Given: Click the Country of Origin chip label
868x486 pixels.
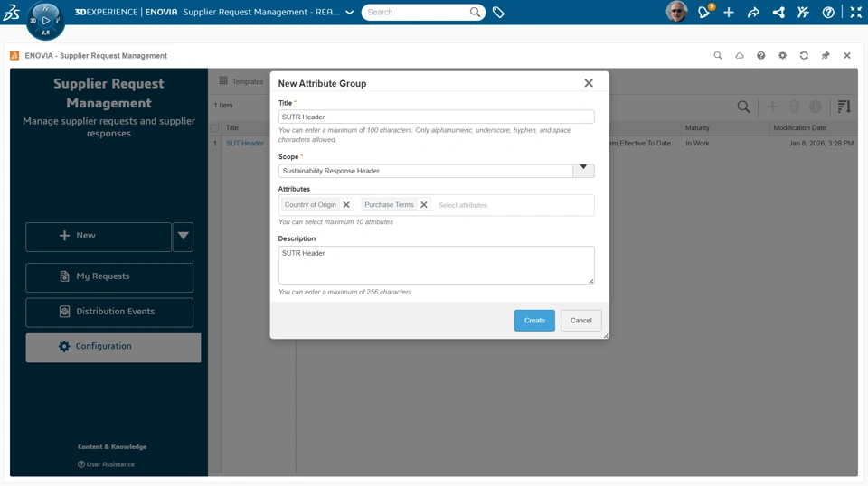Looking at the screenshot, I should 310,204.
